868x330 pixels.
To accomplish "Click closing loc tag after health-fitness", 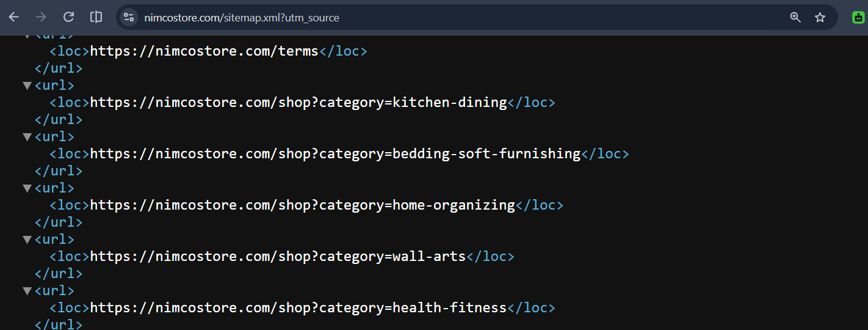I will pyautogui.click(x=532, y=308).
